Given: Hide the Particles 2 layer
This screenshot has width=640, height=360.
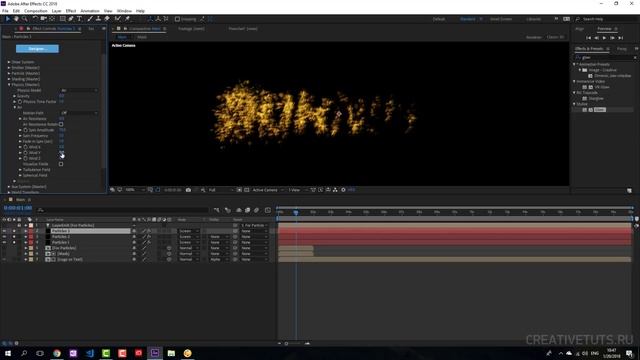Looking at the screenshot, I should pyautogui.click(x=4, y=237).
